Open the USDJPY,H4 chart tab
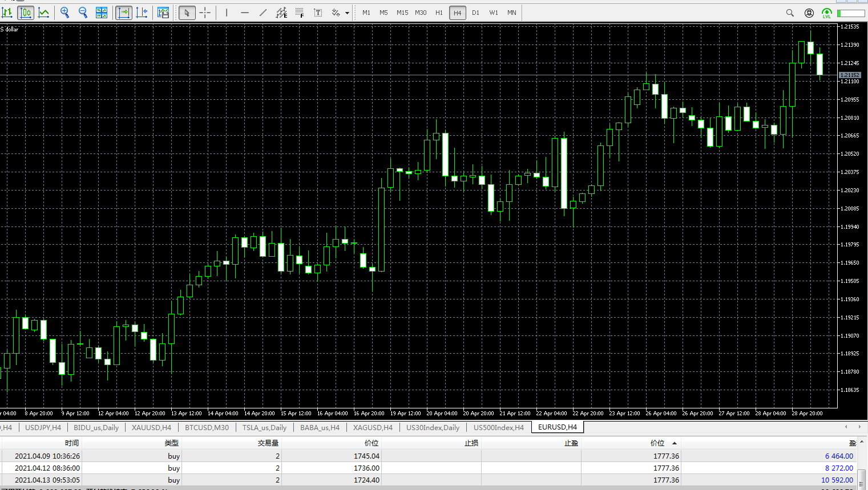Viewport: 868px width, 490px height. [43, 427]
